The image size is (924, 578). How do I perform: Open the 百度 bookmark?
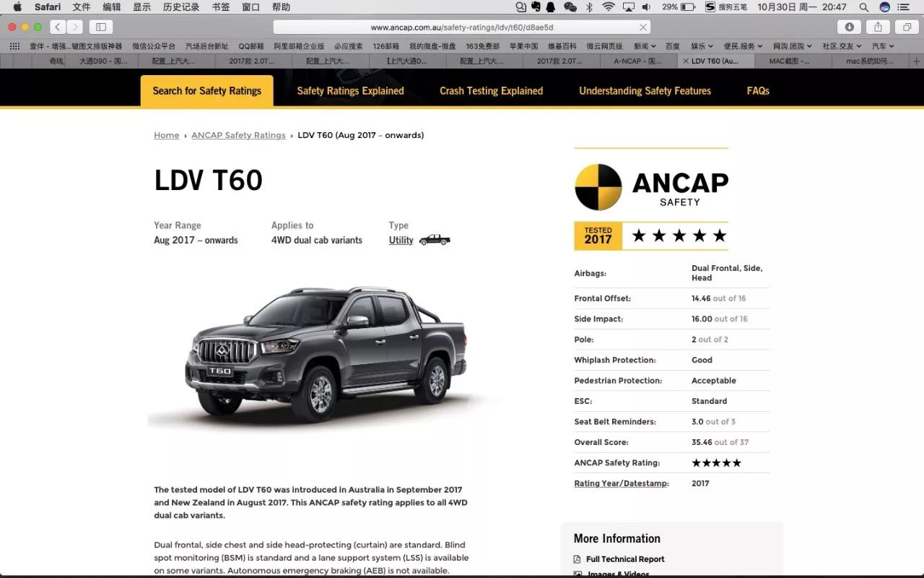pos(673,46)
